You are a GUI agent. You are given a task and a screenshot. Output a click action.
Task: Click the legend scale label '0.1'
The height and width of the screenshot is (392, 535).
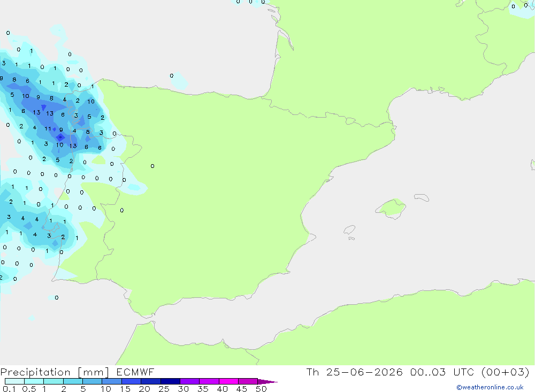[x=9, y=389]
